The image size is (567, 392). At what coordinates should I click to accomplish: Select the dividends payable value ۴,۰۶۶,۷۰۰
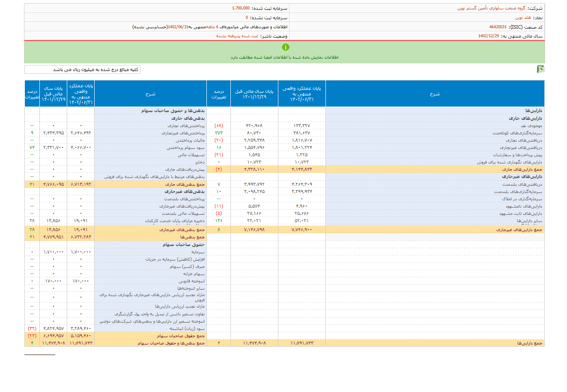point(81,148)
